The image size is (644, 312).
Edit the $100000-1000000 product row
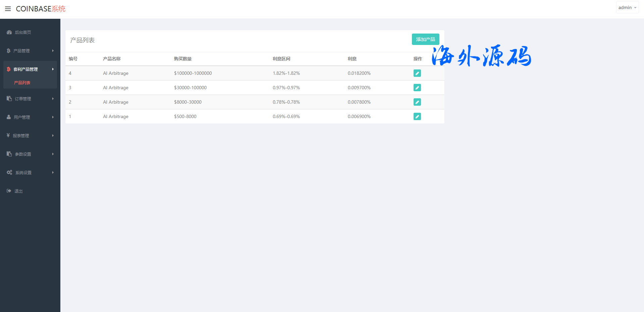point(417,73)
